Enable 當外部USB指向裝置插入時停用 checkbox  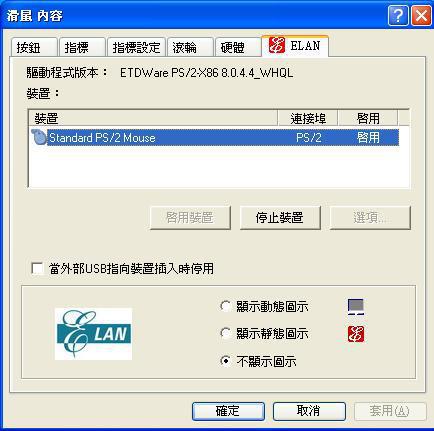coord(37,268)
